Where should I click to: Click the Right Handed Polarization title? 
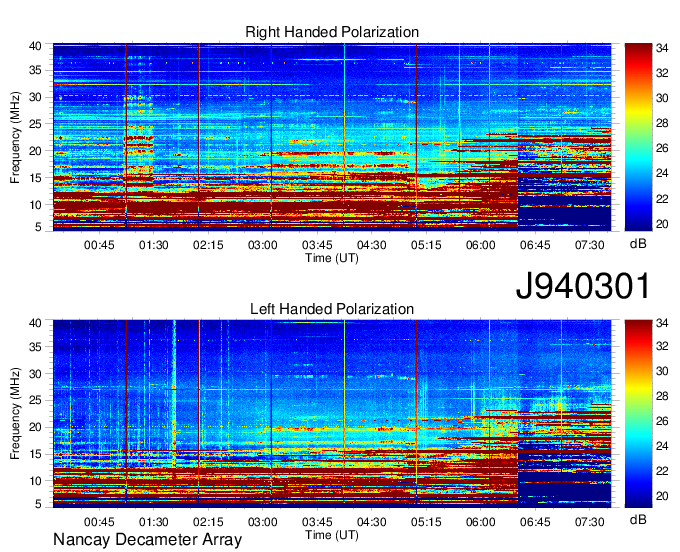332,32
